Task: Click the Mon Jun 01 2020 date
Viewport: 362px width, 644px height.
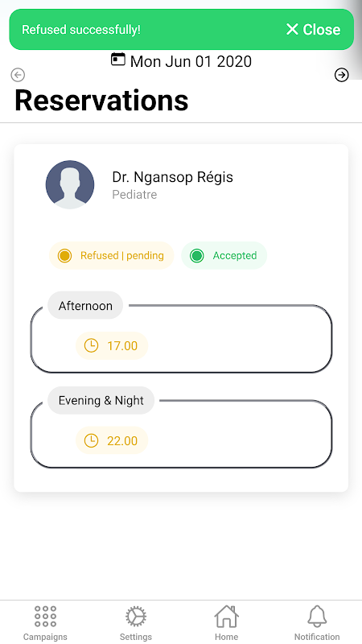Action: (x=191, y=62)
